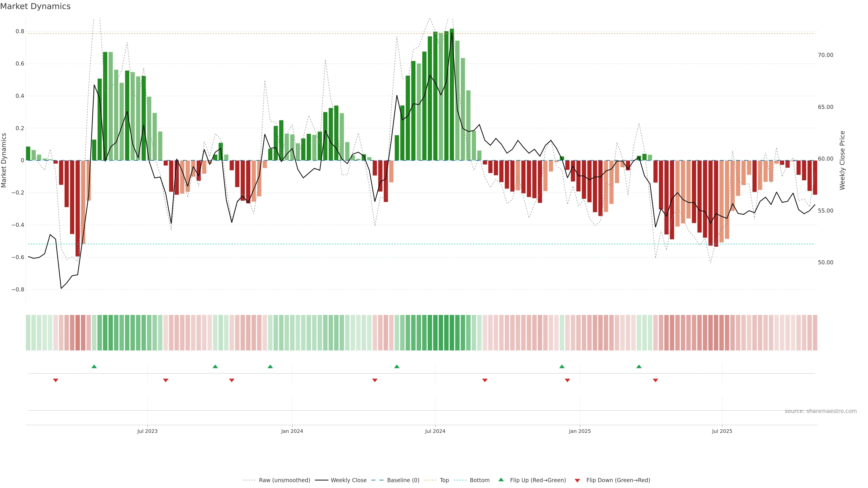Image resolution: width=868 pixels, height=488 pixels.
Task: Click the Weekly Close Price axis title
Action: [842, 160]
